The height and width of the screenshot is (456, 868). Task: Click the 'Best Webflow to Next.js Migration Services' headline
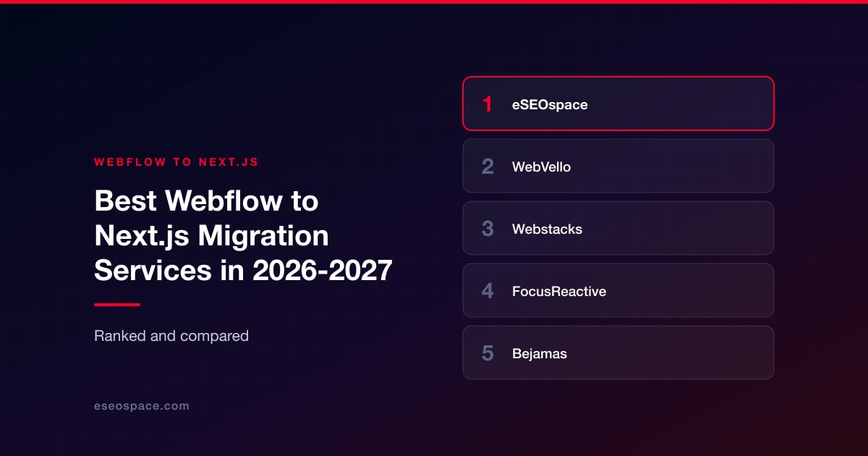pyautogui.click(x=243, y=236)
